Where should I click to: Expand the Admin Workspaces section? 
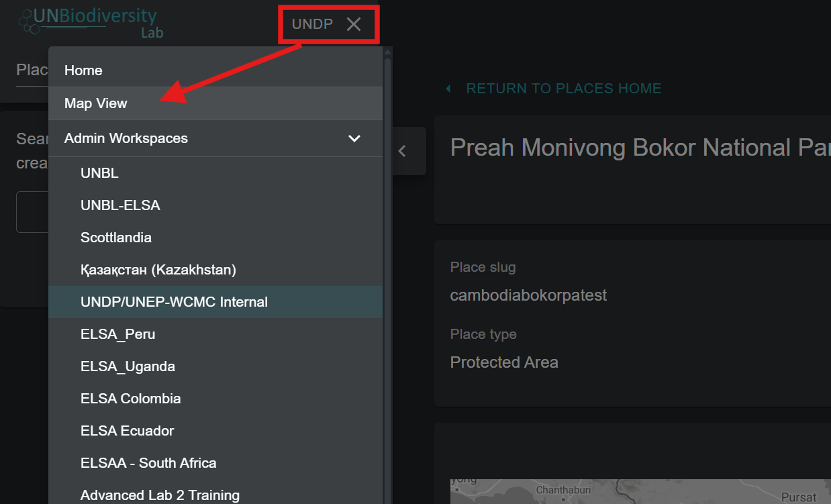[126, 138]
